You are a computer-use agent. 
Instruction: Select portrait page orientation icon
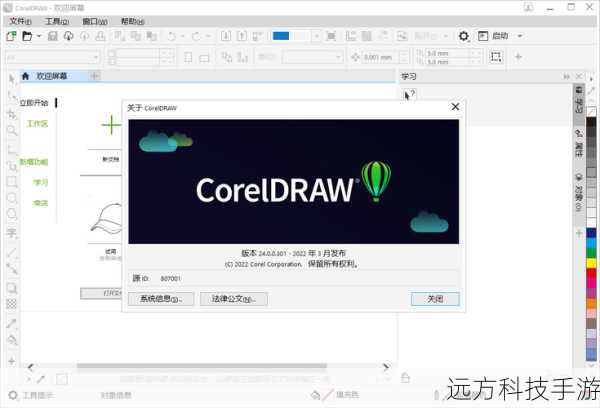pos(188,57)
